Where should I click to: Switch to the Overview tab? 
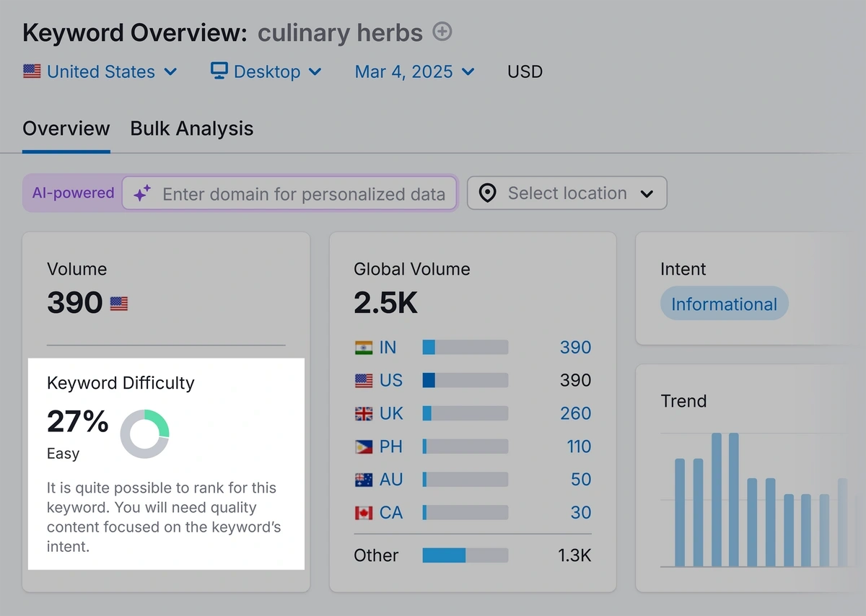point(66,128)
